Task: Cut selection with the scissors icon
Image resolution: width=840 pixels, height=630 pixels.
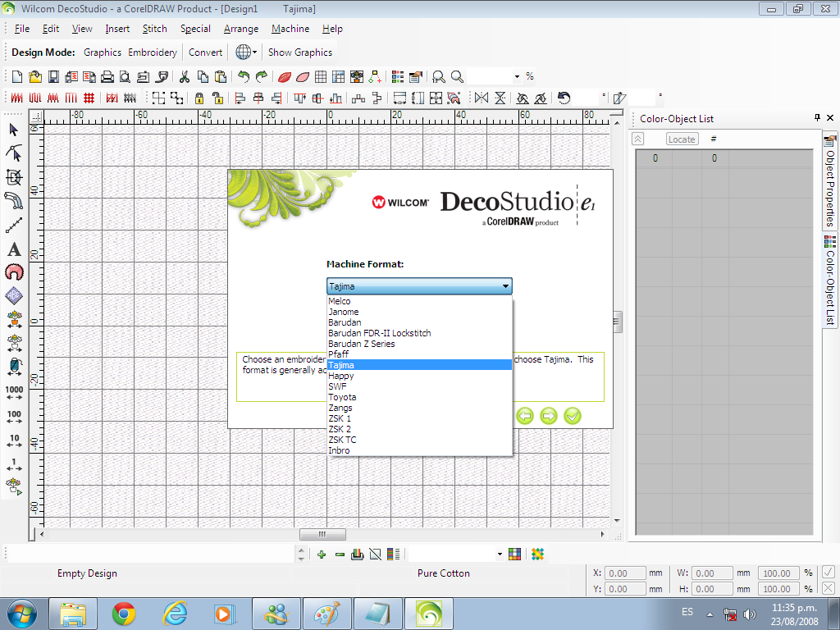Action: click(x=185, y=76)
